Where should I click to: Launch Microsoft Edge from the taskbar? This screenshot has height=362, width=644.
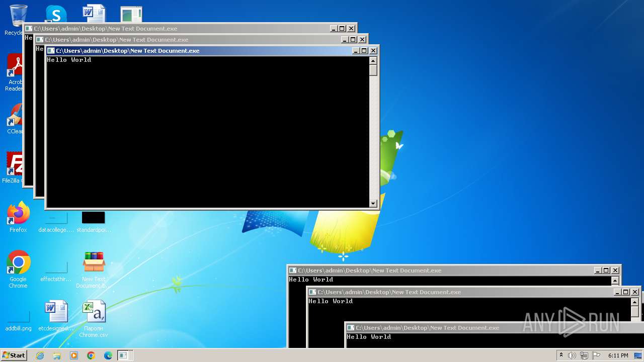click(108, 355)
